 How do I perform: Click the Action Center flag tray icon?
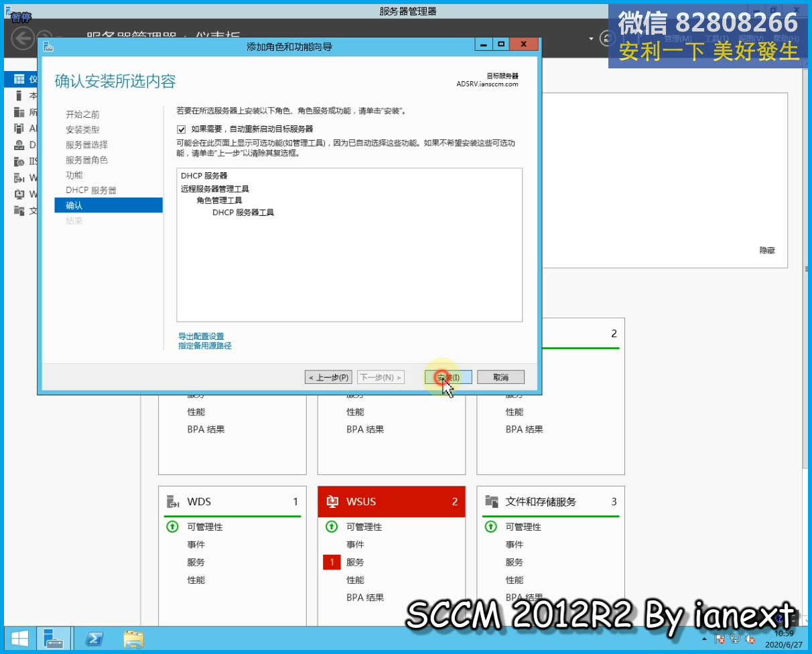coord(720,639)
